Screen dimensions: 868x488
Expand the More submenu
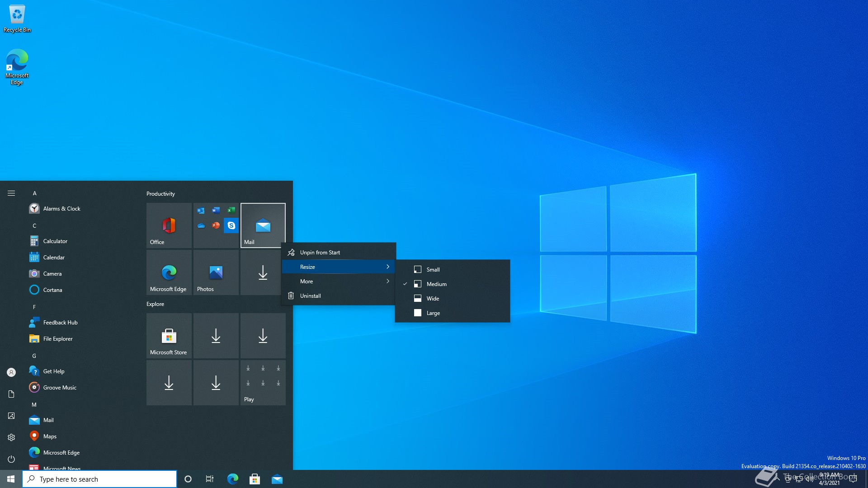(x=339, y=282)
